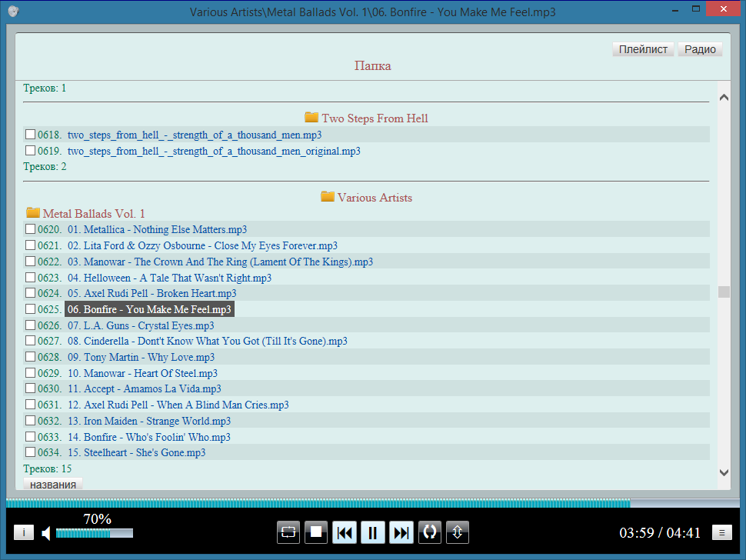Mute audio with the speaker icon

[x=46, y=533]
